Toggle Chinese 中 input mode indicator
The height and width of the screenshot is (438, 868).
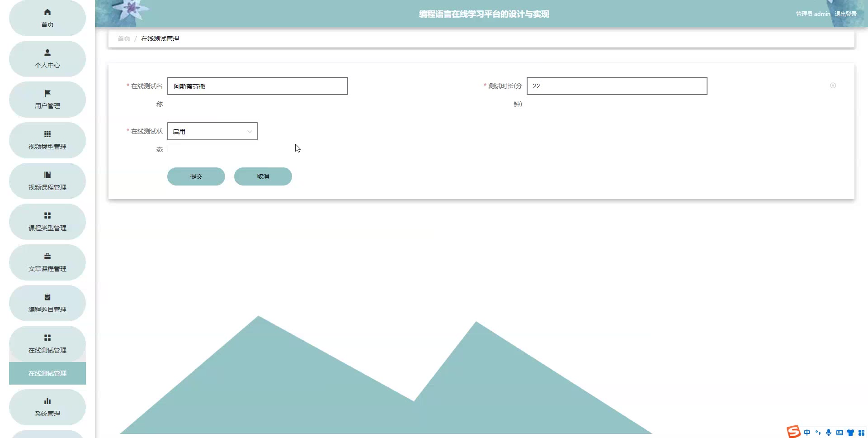pos(807,433)
